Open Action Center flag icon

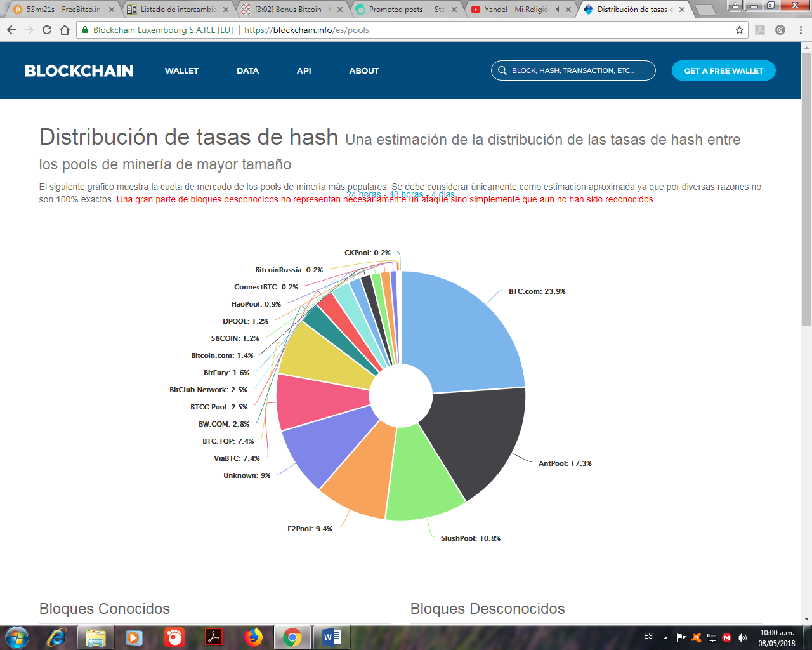[681, 637]
